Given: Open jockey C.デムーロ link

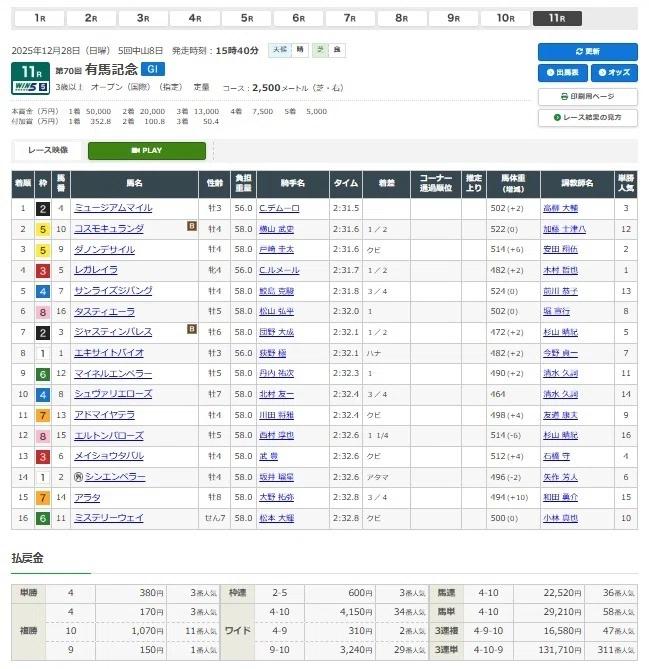Looking at the screenshot, I should [x=279, y=208].
